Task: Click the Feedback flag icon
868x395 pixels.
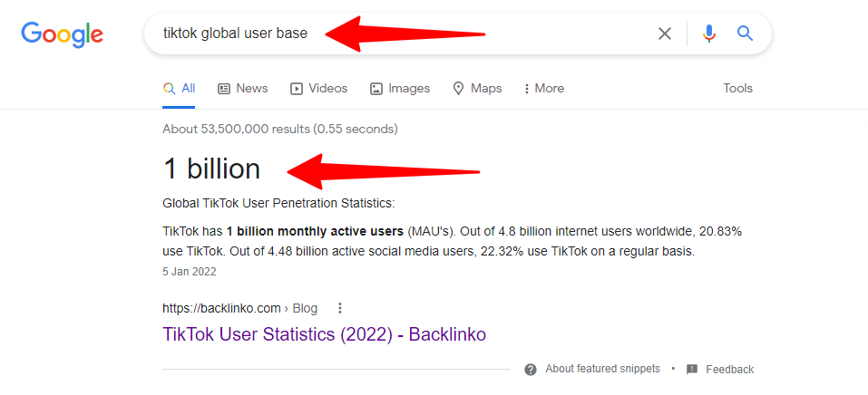Action: pos(692,370)
